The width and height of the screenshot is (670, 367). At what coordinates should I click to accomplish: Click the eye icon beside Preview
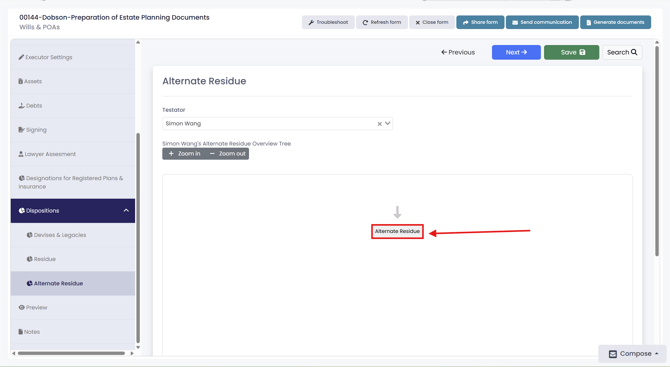pos(21,308)
